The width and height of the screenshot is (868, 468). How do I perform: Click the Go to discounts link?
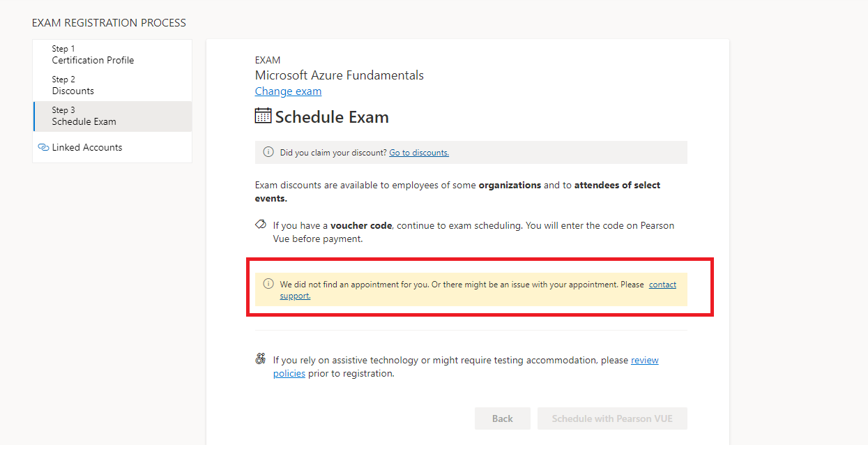419,152
